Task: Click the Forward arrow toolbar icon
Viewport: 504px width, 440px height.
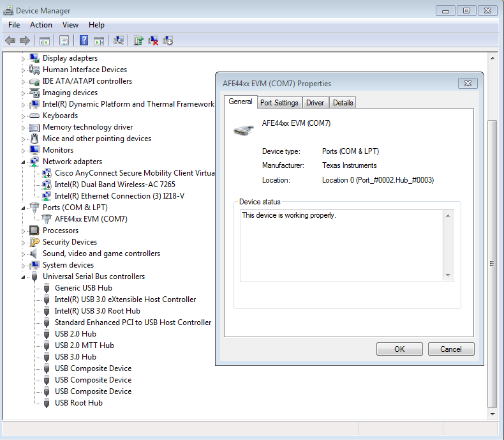Action: [25, 40]
